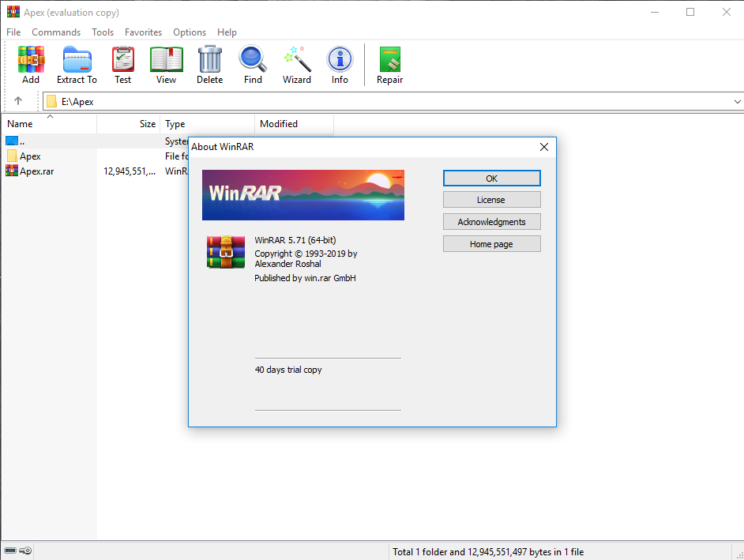
Task: Click the License button
Action: click(x=491, y=200)
